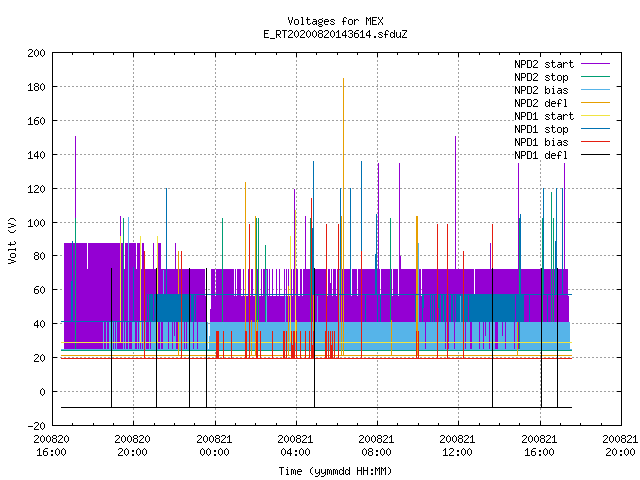This screenshot has width=640, height=480.
Task: Click the x-axis label 200821 20:00
Action: 620,446
